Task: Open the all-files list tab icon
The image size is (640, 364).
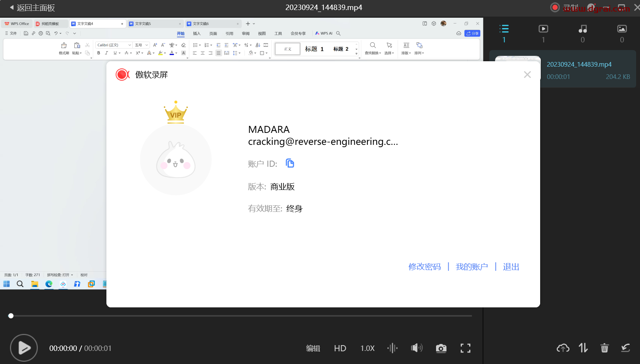Action: tap(504, 29)
